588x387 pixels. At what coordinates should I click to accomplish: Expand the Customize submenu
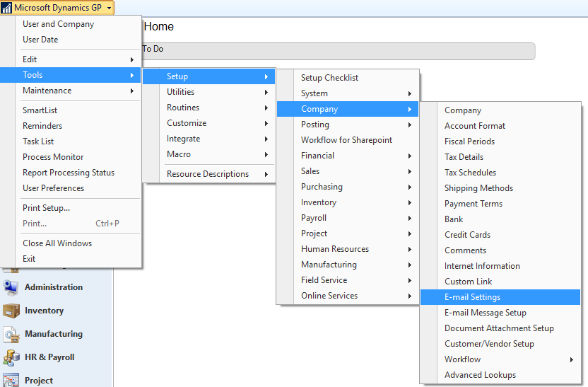coord(209,123)
